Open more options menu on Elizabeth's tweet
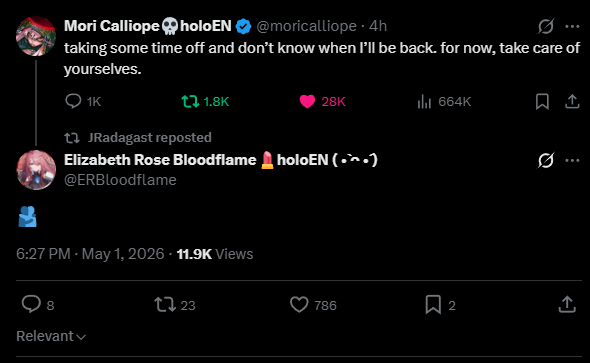 [572, 161]
